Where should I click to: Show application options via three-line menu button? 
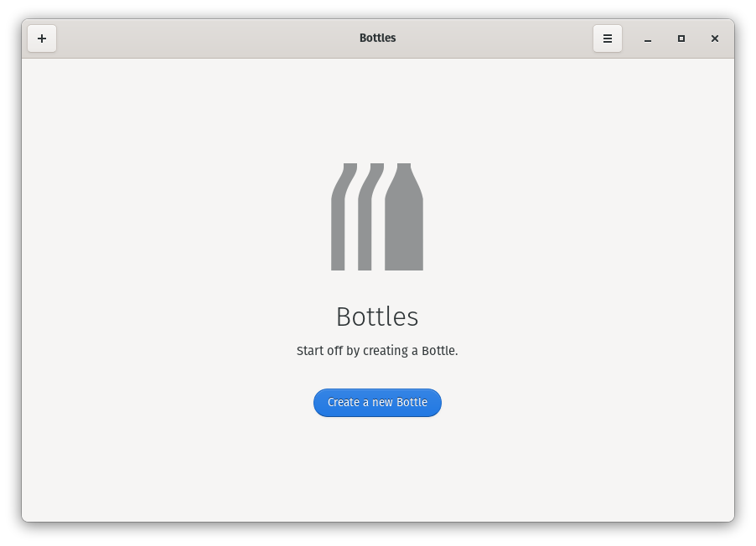click(608, 39)
